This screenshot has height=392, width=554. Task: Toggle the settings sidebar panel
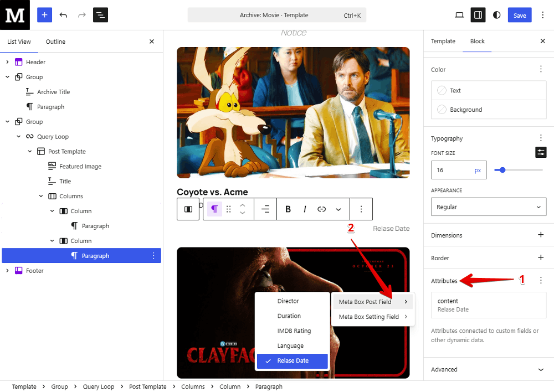[x=478, y=15]
